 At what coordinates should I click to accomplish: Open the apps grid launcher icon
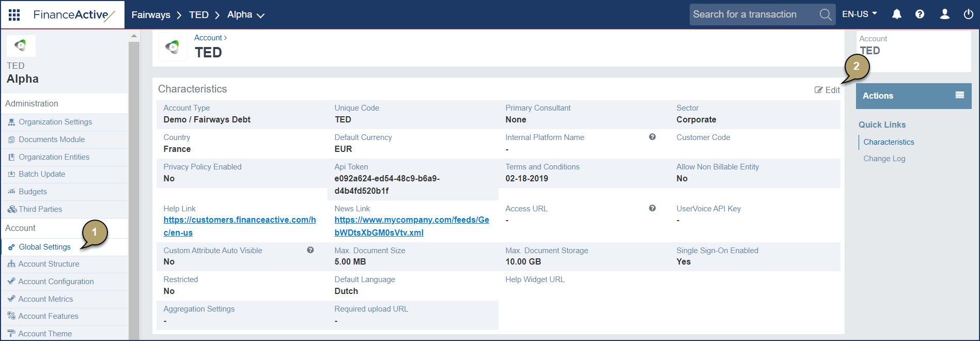(x=14, y=14)
